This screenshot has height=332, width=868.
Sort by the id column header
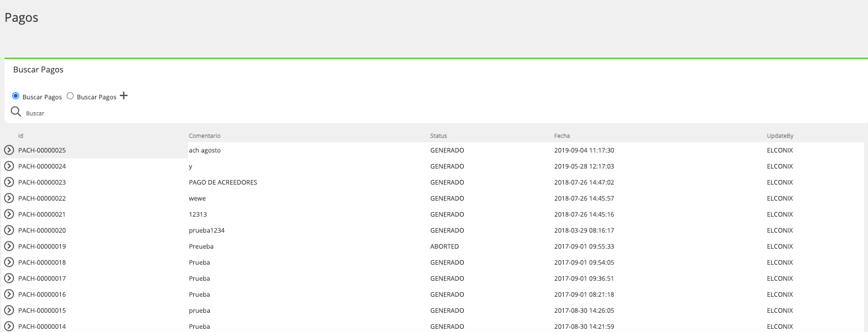coord(21,136)
